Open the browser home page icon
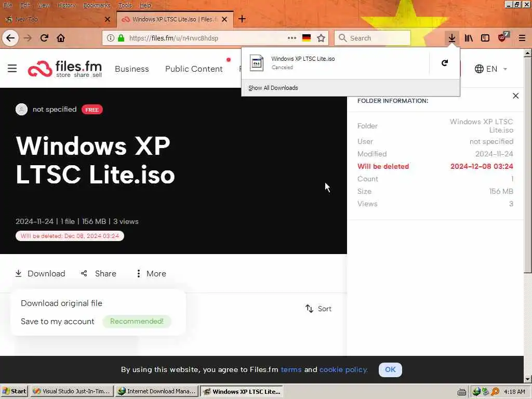Screen dimensions: 532x399 point(61,38)
